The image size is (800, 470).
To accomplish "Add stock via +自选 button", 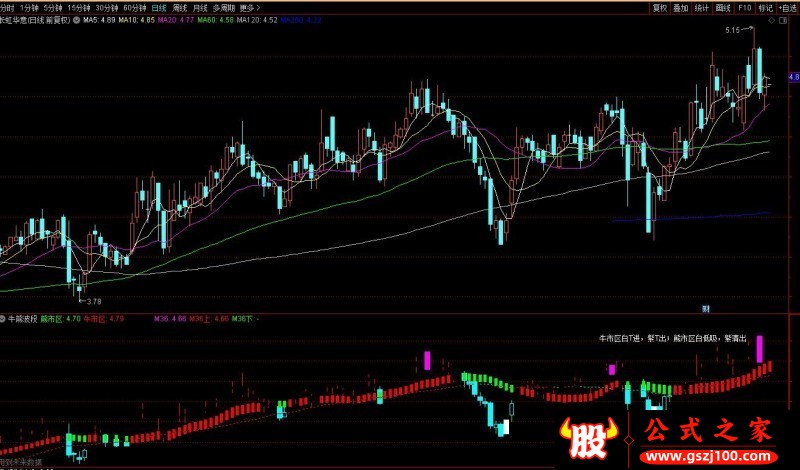I will [788, 8].
